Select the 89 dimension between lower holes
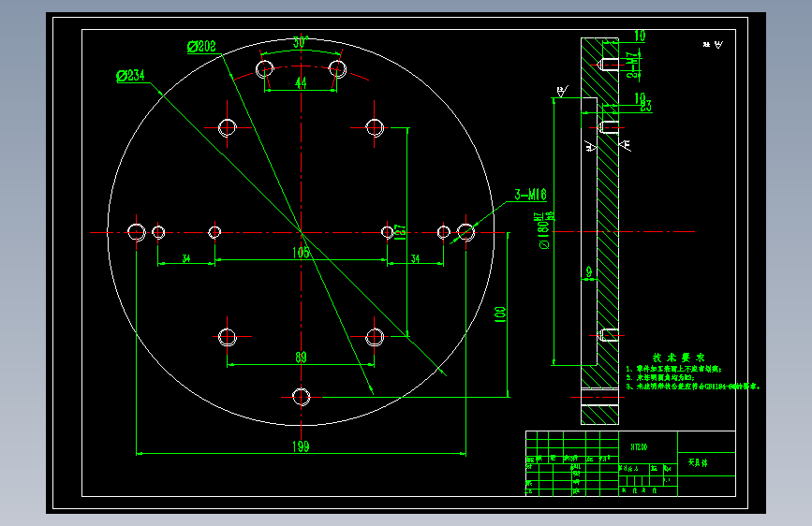This screenshot has height=526, width=812. [x=301, y=358]
